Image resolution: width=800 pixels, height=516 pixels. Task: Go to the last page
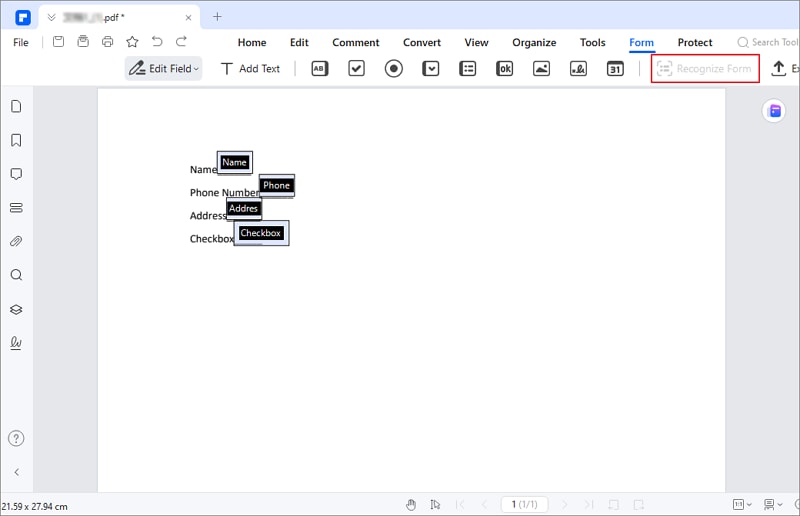(x=589, y=505)
